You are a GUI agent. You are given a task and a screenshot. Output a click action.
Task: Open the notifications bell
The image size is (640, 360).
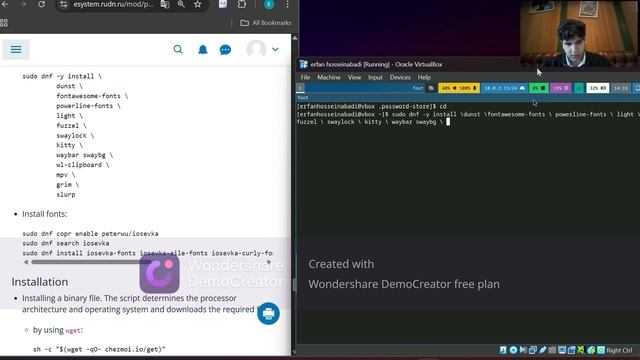pyautogui.click(x=202, y=50)
